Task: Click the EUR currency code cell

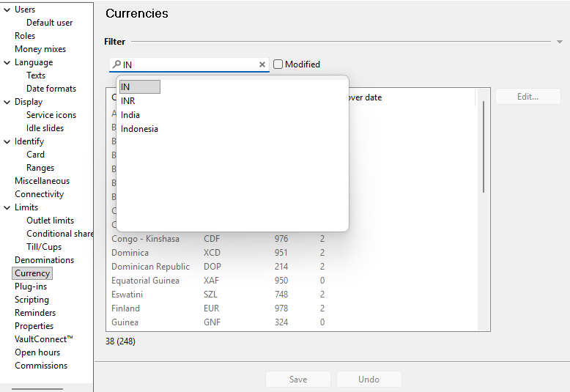Action: (x=211, y=308)
